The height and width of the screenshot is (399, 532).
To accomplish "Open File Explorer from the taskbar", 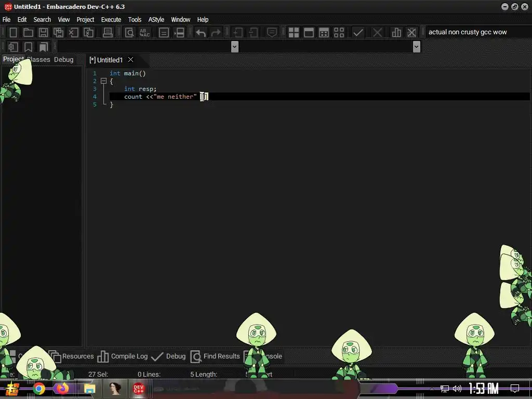I will (89, 389).
